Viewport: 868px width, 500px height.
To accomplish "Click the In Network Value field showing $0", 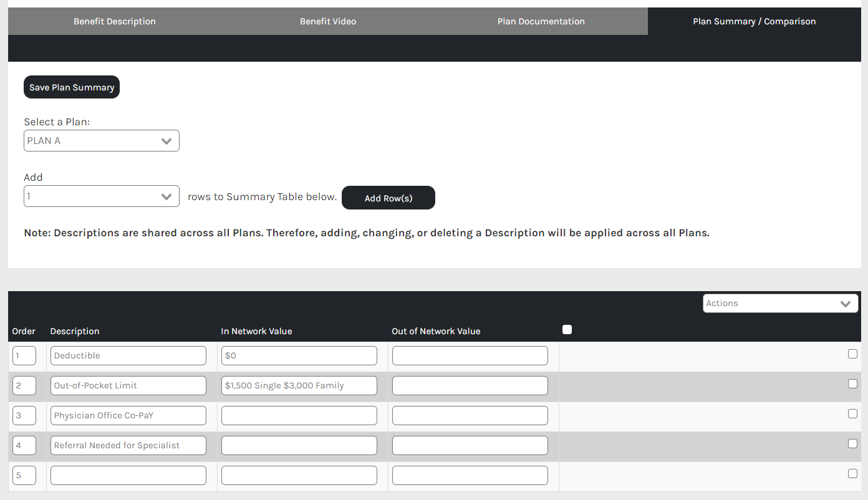I will click(299, 356).
